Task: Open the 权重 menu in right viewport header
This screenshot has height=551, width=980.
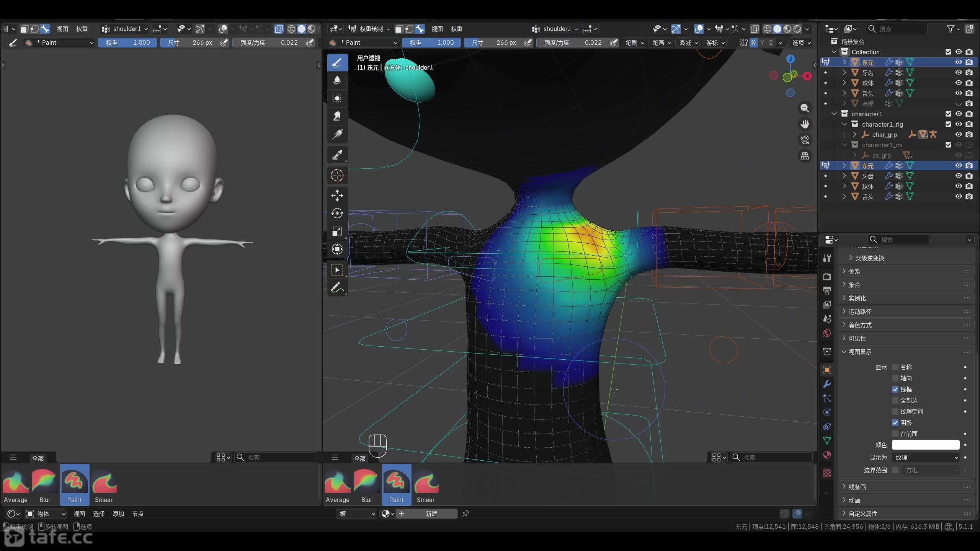Action: (x=456, y=29)
